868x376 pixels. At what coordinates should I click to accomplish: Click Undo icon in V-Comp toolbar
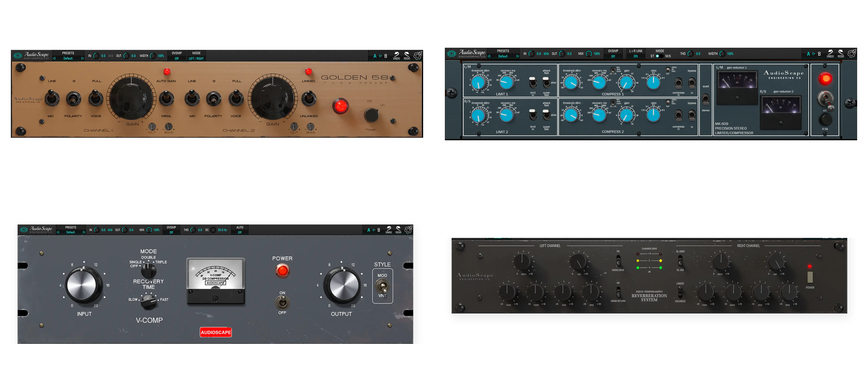click(x=389, y=230)
